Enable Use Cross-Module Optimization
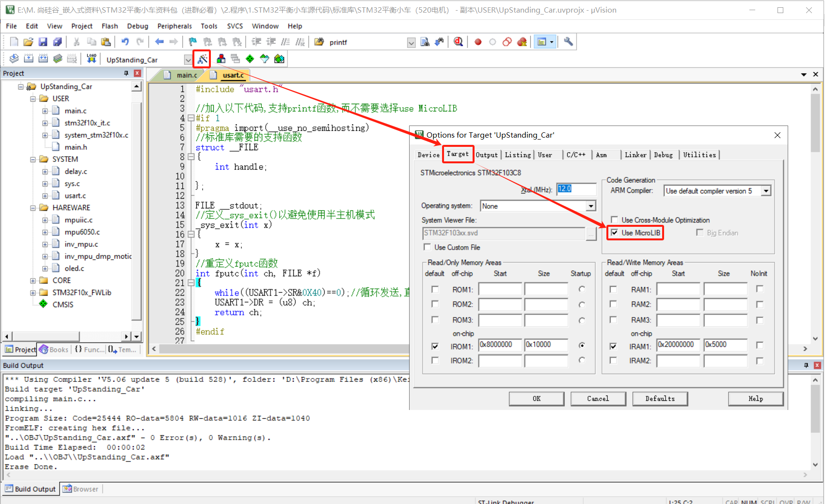The height and width of the screenshot is (504, 825). (x=615, y=220)
